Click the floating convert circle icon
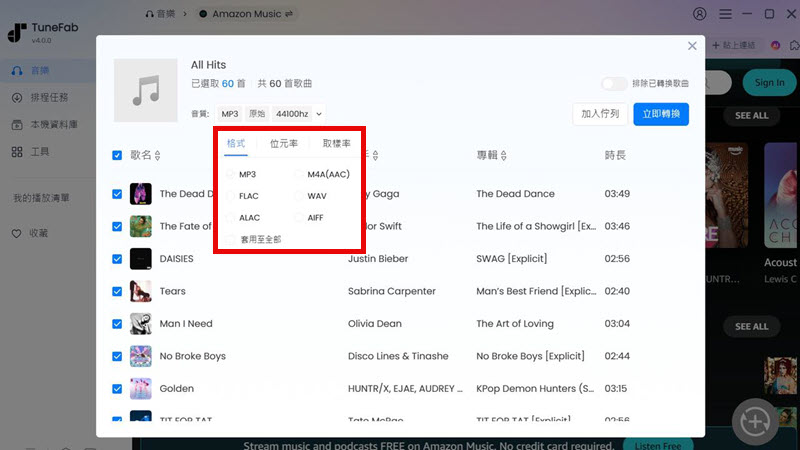The width and height of the screenshot is (800, 450). coord(755,422)
